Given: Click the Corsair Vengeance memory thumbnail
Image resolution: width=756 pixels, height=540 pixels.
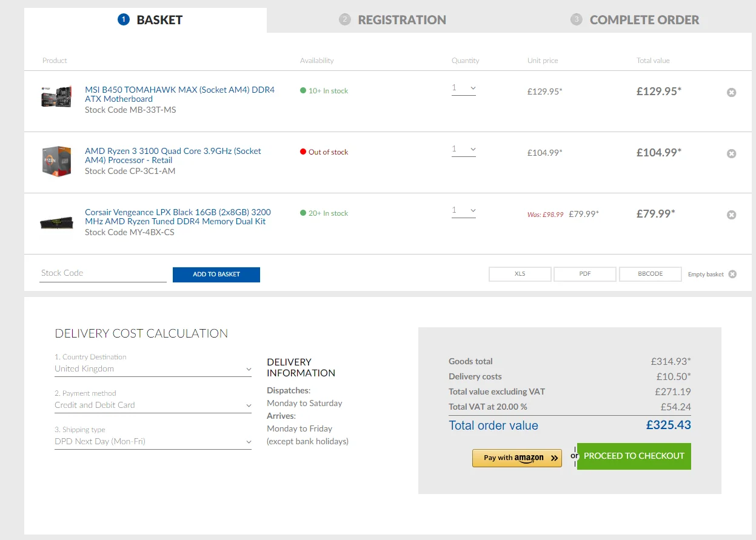Looking at the screenshot, I should (57, 222).
